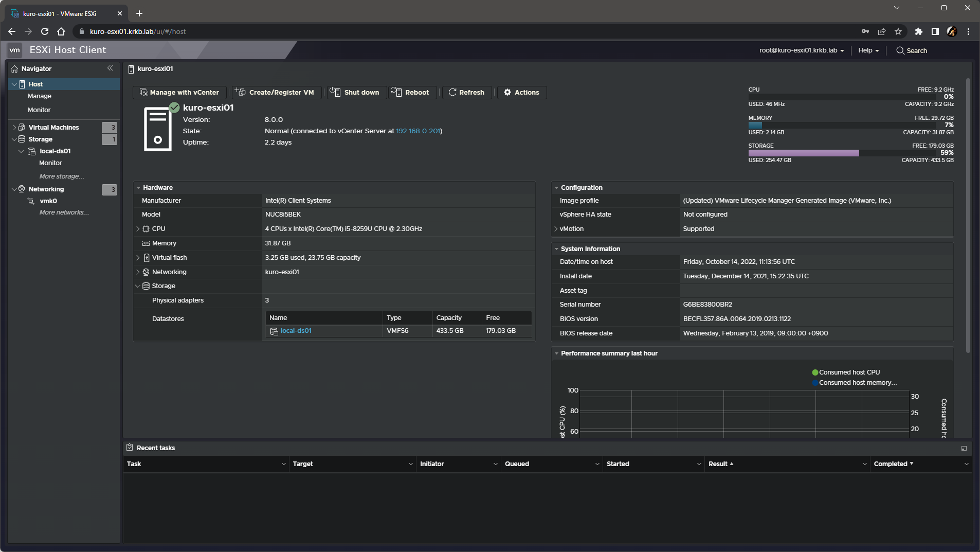
Task: Expand the vMotion configuration row
Action: coord(556,229)
